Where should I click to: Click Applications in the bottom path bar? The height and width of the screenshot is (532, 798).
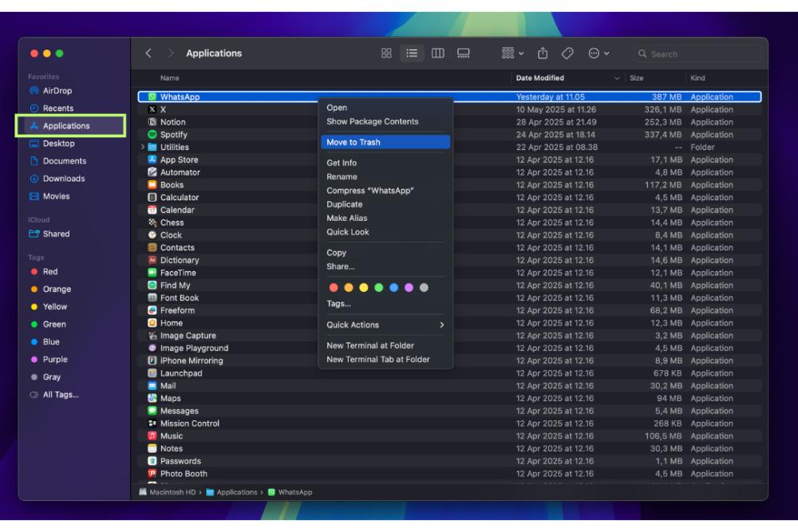tap(232, 492)
